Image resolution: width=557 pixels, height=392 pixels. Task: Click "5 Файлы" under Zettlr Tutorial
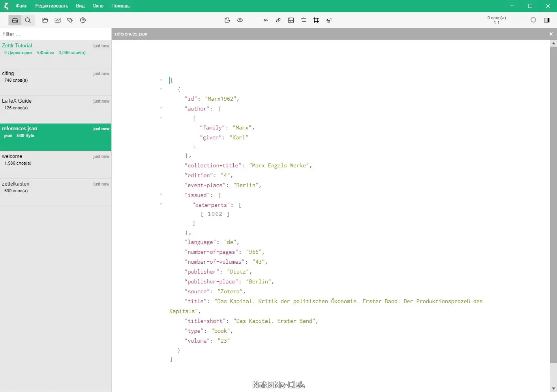45,53
